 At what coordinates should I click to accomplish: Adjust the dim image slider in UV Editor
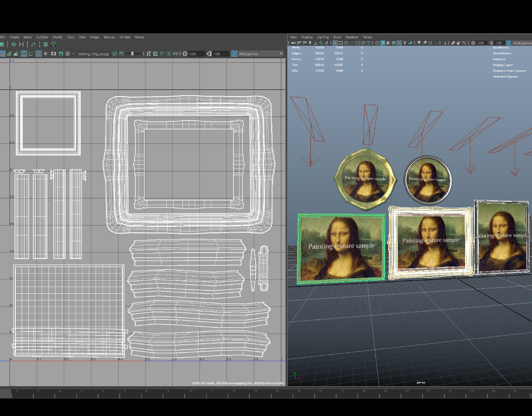pos(133,54)
